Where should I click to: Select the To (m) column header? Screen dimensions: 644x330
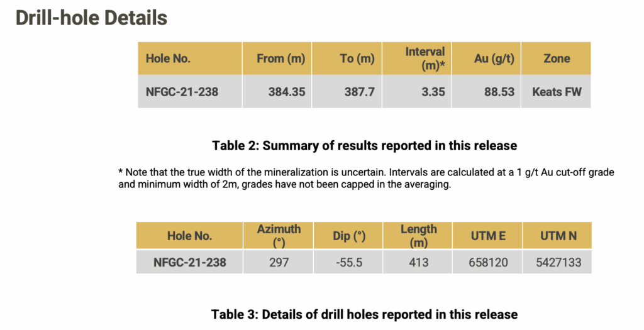click(x=357, y=58)
